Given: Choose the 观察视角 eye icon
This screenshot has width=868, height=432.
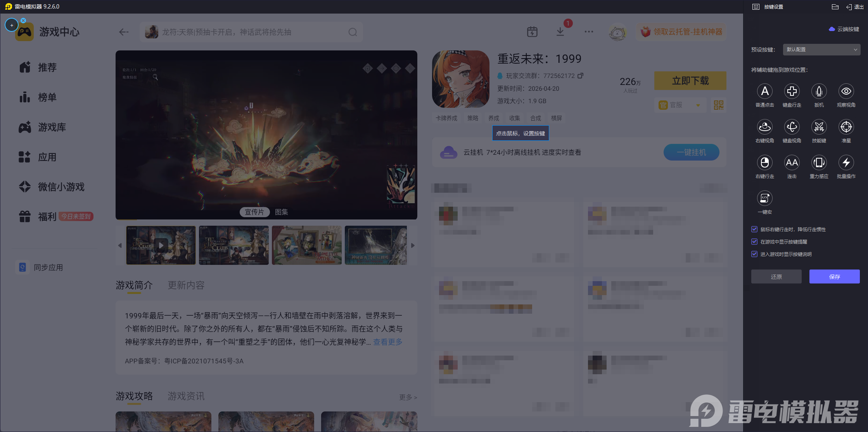Looking at the screenshot, I should [x=846, y=92].
